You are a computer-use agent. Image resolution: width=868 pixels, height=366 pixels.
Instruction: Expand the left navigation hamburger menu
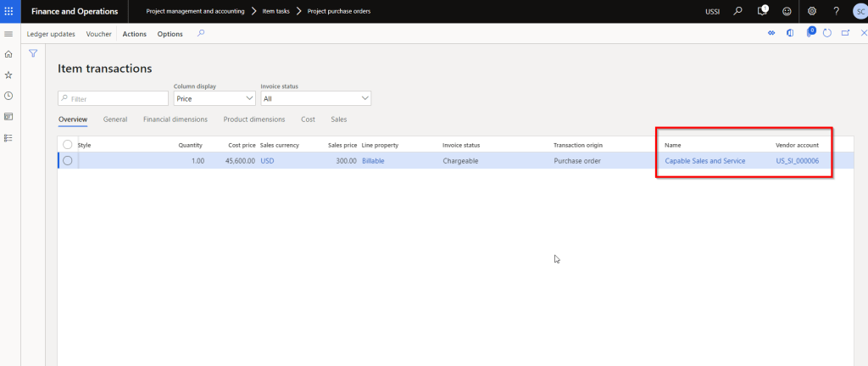pyautogui.click(x=8, y=34)
